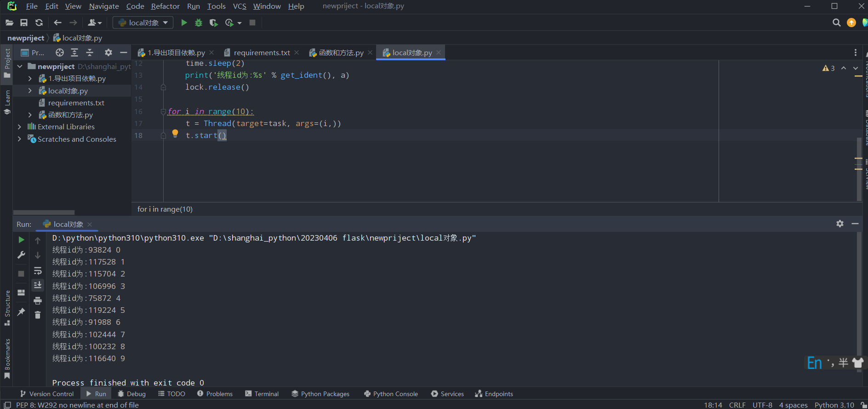Fold the for loop at line 16
868x409 pixels.
[x=163, y=111]
